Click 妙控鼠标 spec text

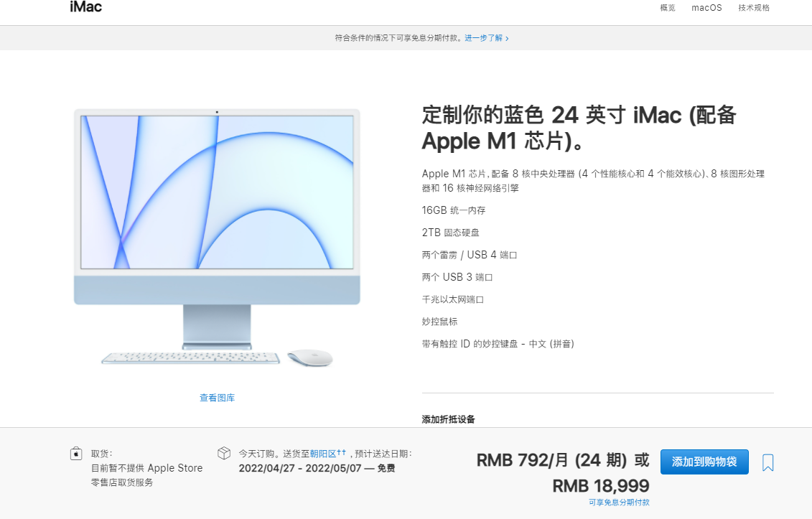pyautogui.click(x=439, y=322)
